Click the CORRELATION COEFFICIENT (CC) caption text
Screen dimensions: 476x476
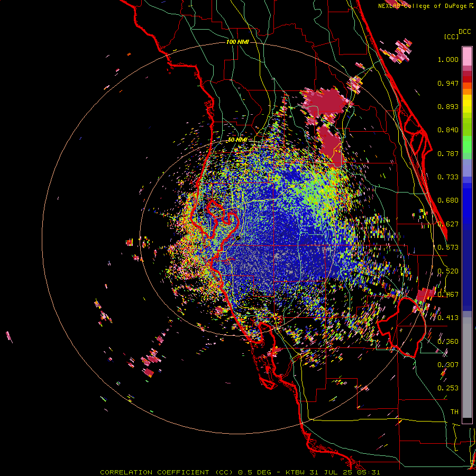[167, 472]
